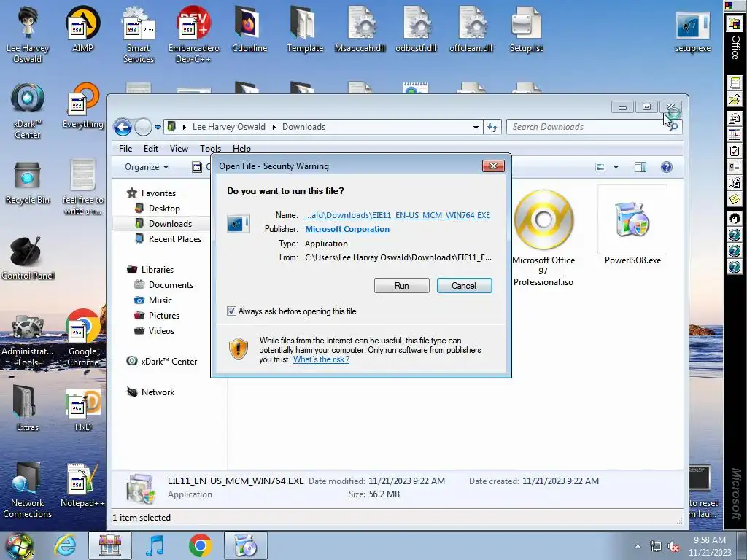Launch Notepad++ from the desktop
This screenshot has width=747, height=560.
pos(83,486)
